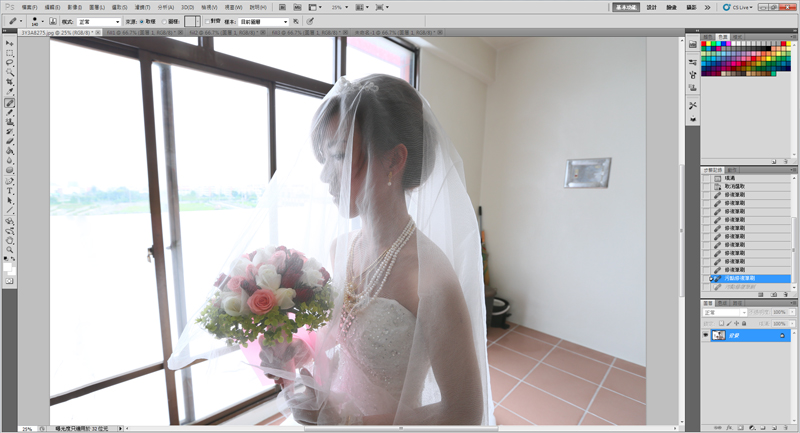This screenshot has width=800, height=433.
Task: Select the 取消選取 history state
Action: [736, 186]
